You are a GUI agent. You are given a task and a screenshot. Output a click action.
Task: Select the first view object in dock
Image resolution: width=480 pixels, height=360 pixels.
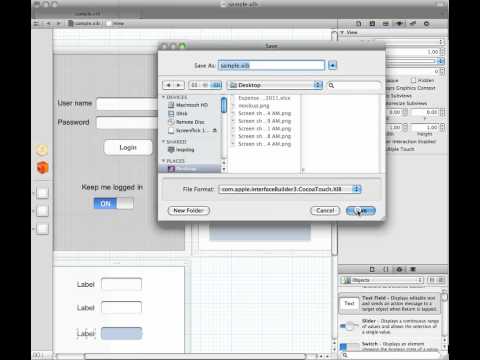coord(42,193)
